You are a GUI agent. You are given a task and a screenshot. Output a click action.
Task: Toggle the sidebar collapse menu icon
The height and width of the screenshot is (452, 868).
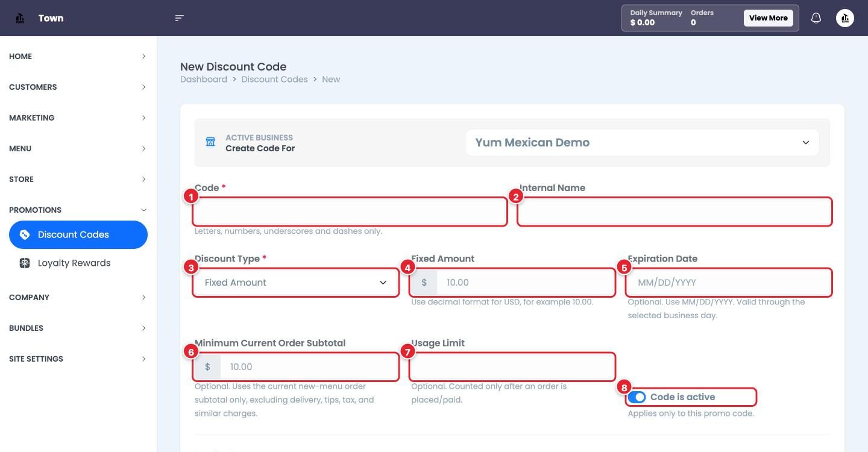[179, 18]
